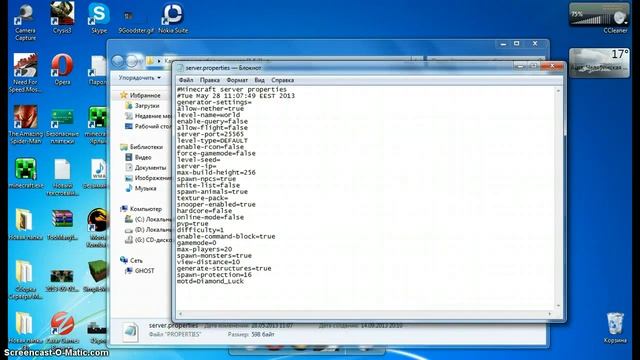Select the WinRAR archive desktop icon
Viewport: 640px width, 360px height.
click(x=62, y=224)
